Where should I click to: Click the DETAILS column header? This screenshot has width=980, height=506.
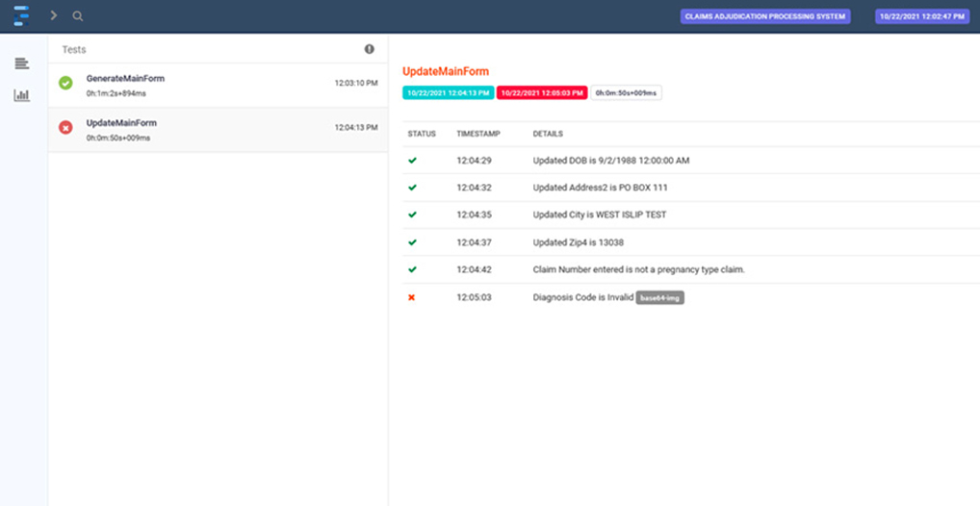click(x=548, y=134)
